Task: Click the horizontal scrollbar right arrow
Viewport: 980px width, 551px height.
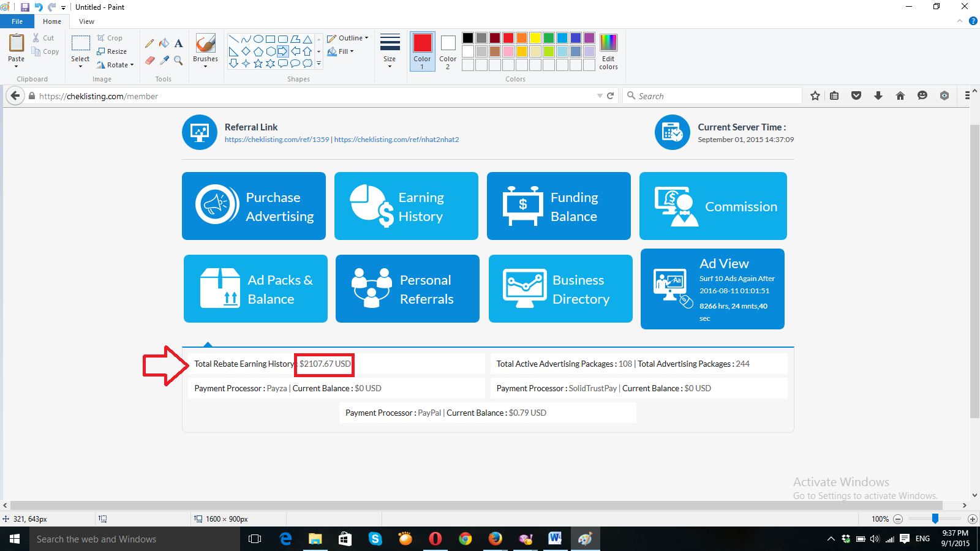Action: click(x=965, y=506)
